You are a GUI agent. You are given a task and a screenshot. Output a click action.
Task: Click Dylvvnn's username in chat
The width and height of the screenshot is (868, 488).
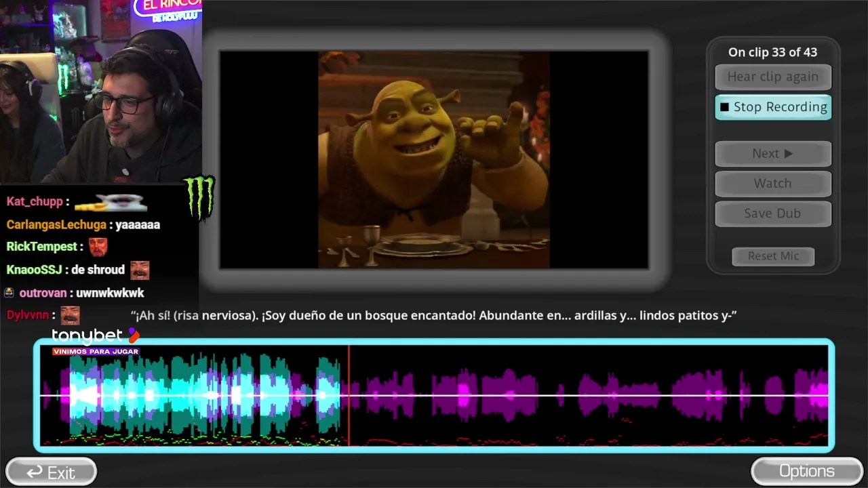(x=28, y=315)
